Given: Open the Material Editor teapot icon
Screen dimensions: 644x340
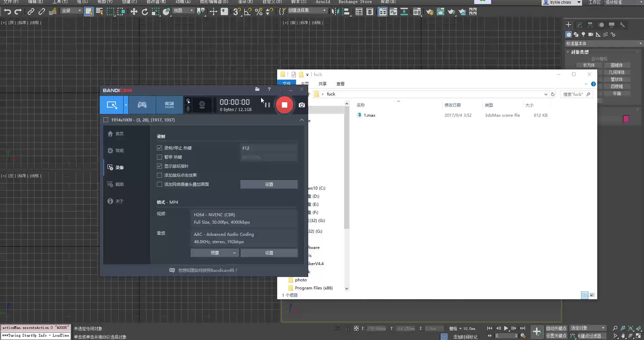Looking at the screenshot, I should tap(441, 12).
